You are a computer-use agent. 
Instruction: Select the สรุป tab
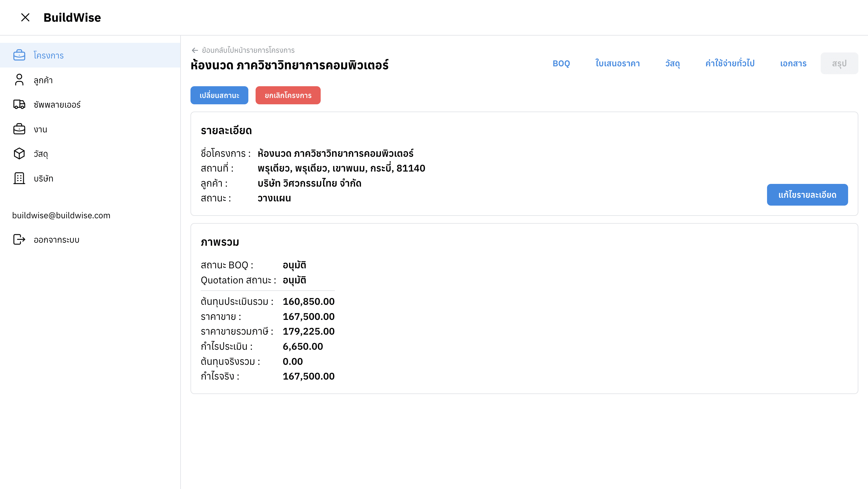pyautogui.click(x=839, y=63)
